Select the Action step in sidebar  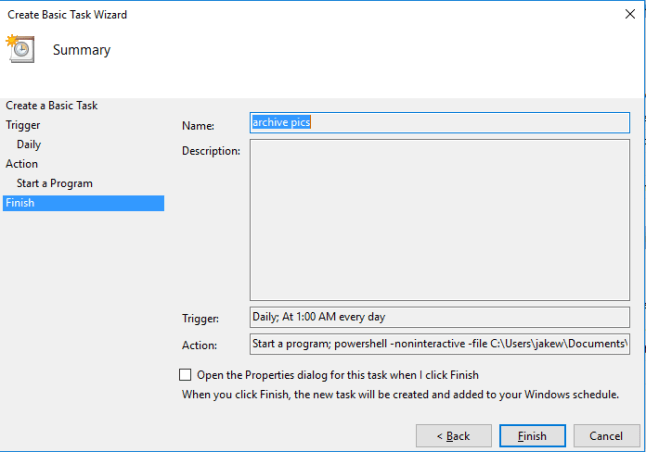click(22, 164)
